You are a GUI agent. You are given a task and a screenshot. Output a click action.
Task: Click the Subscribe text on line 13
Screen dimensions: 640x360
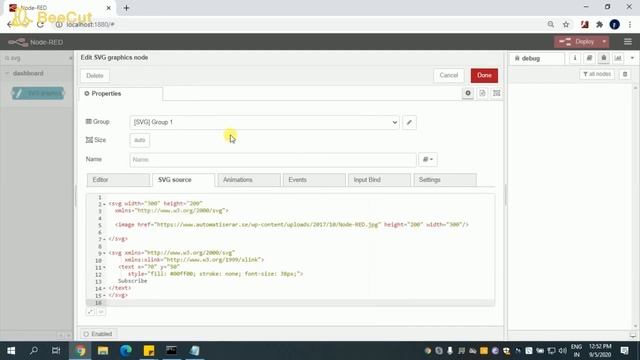pos(133,281)
